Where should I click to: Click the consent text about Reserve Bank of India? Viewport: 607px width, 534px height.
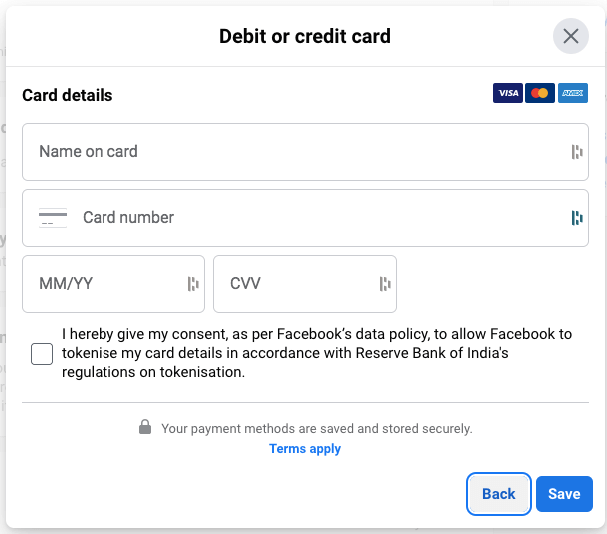(316, 353)
